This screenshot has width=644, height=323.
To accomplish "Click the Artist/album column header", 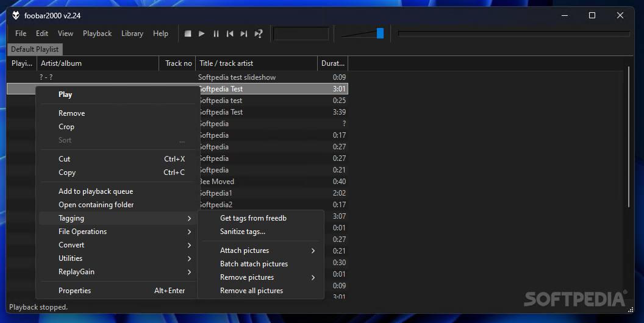I will [x=98, y=63].
